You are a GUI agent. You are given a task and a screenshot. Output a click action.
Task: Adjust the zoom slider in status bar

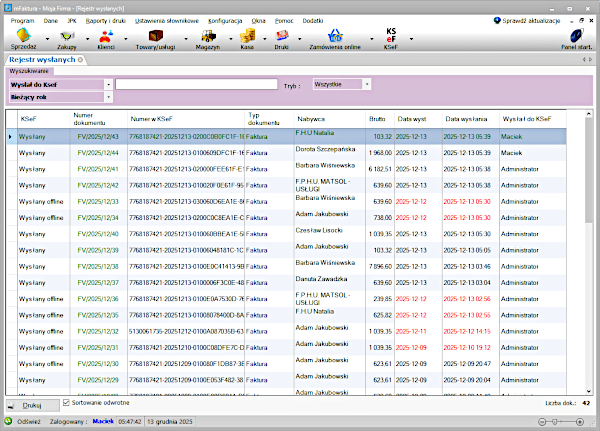point(554,422)
